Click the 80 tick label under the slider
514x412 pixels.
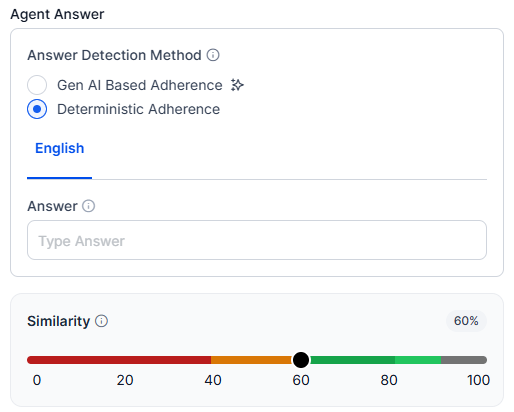(x=389, y=380)
